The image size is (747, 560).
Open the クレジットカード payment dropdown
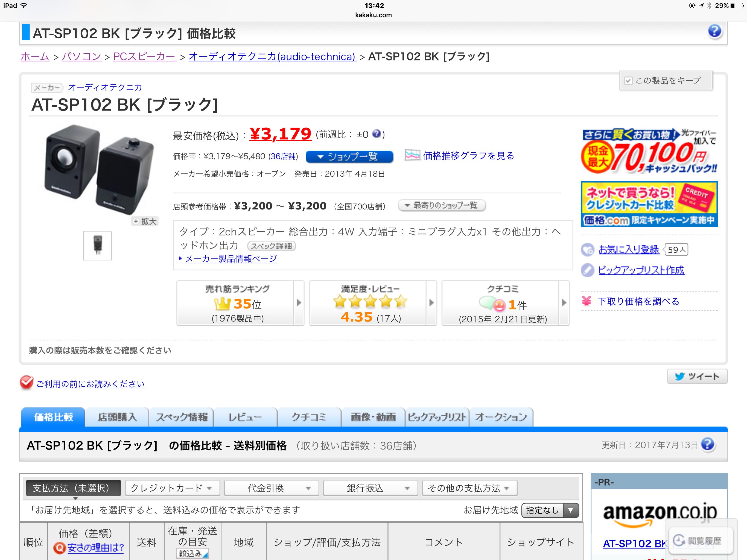tap(172, 488)
